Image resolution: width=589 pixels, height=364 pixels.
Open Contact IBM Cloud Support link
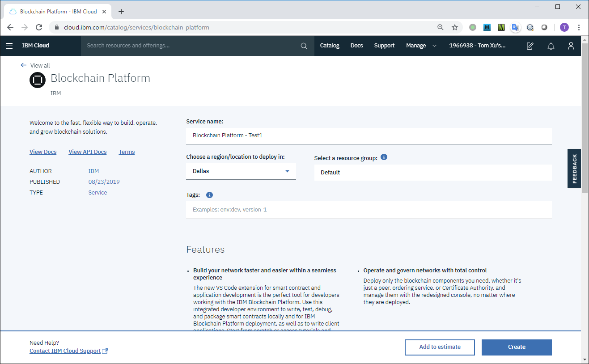tap(69, 351)
